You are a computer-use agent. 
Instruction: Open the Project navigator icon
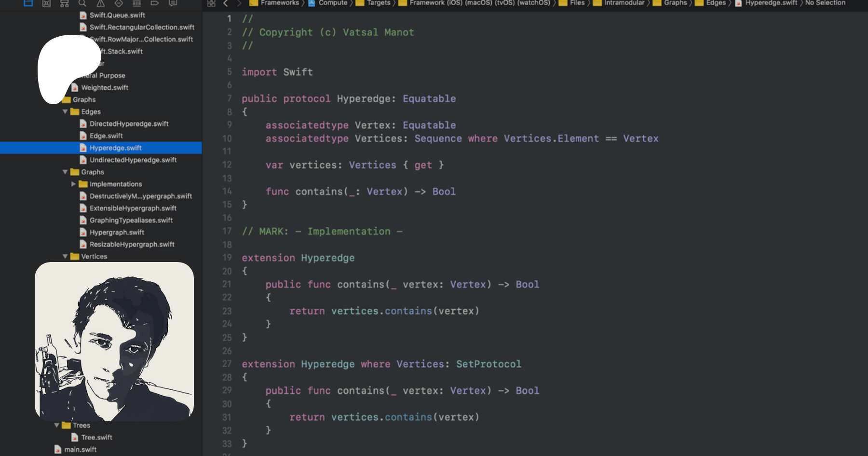28,3
